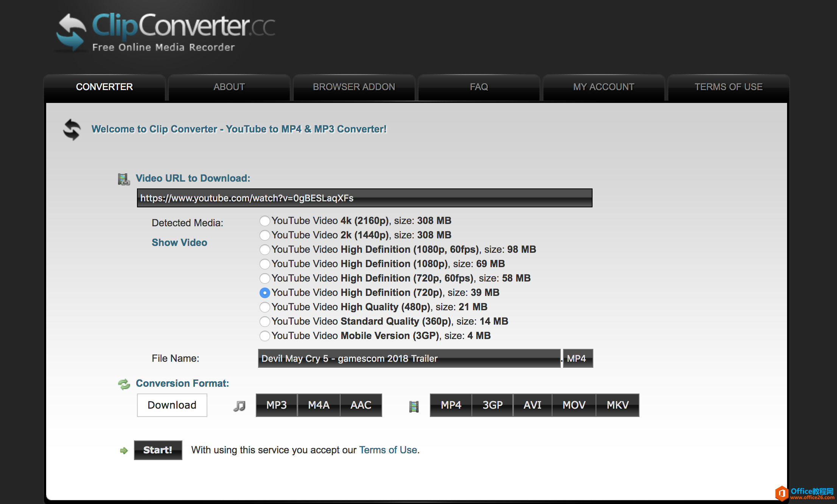
Task: Choose High Definition 1080p 60fps quality
Action: click(x=265, y=250)
